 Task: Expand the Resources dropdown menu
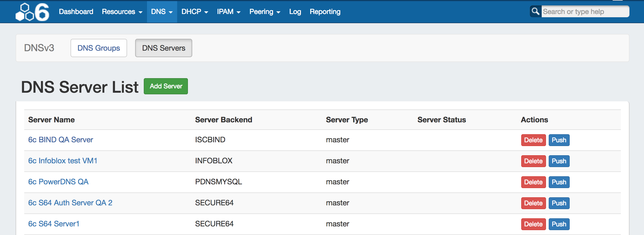[122, 12]
